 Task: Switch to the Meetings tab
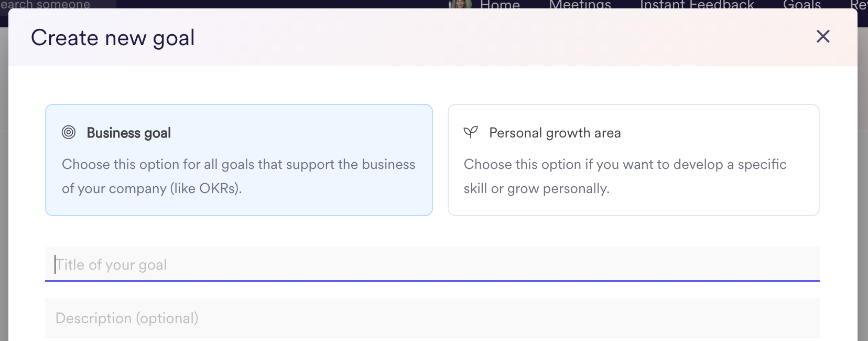click(x=580, y=5)
